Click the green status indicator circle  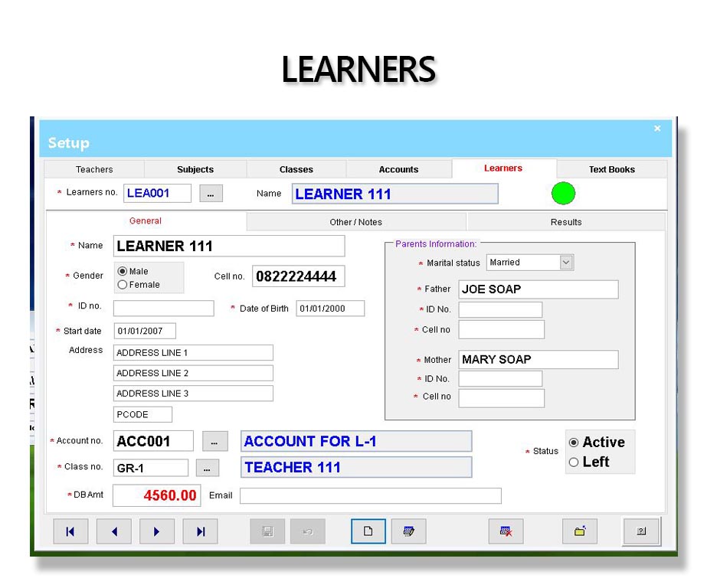pos(563,194)
